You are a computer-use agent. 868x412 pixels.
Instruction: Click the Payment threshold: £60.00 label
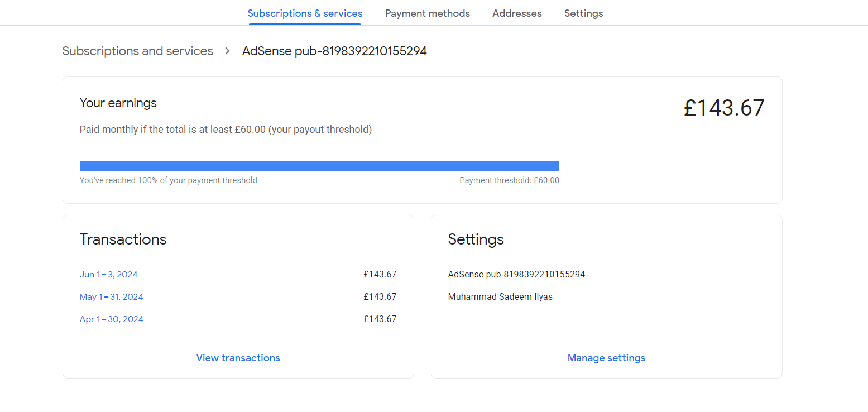coord(509,180)
